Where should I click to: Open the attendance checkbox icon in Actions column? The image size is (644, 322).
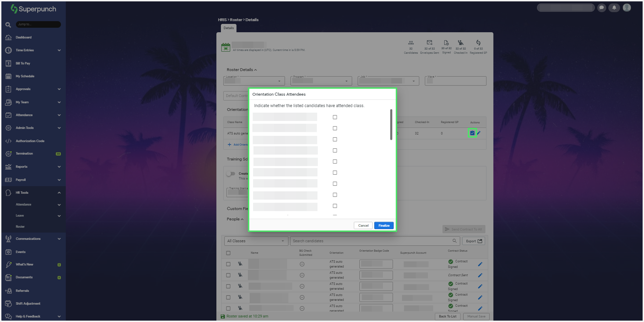point(472,133)
